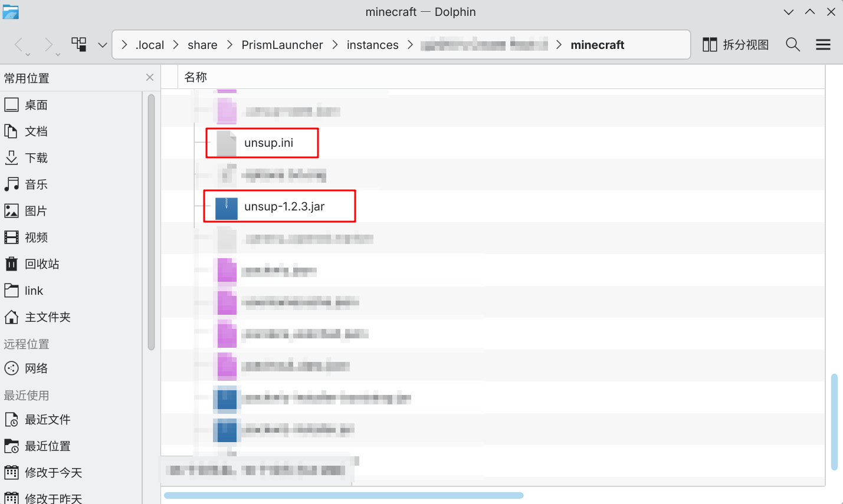Expand the chevron before minecraft in breadcrumb
Viewport: 843px width, 504px height.
[559, 45]
